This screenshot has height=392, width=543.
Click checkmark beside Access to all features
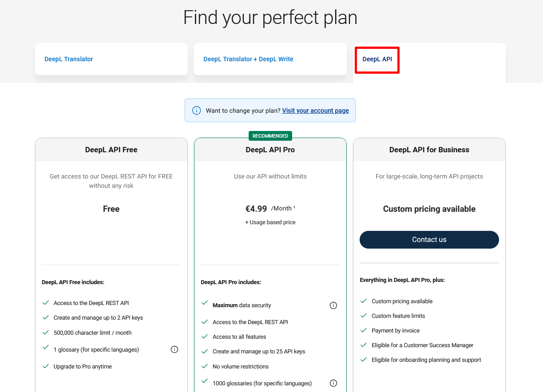tap(205, 337)
